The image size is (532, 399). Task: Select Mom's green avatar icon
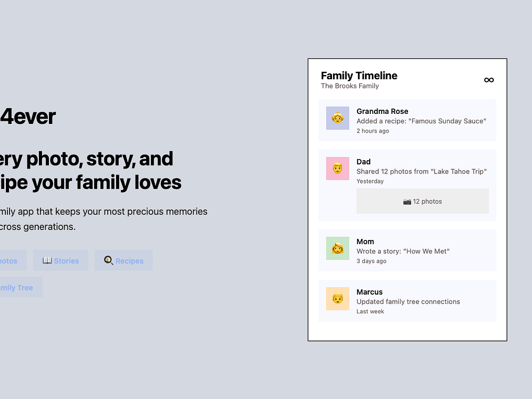(x=338, y=248)
